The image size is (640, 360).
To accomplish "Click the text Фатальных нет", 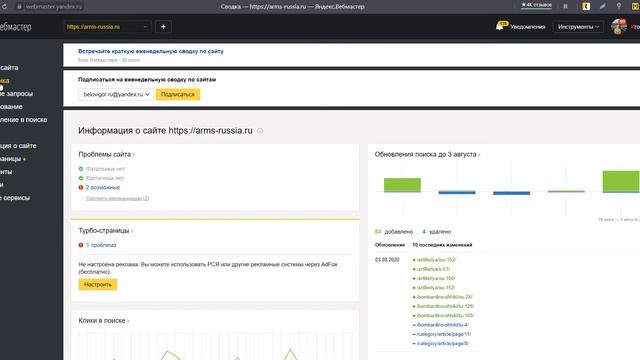I will 105,169.
